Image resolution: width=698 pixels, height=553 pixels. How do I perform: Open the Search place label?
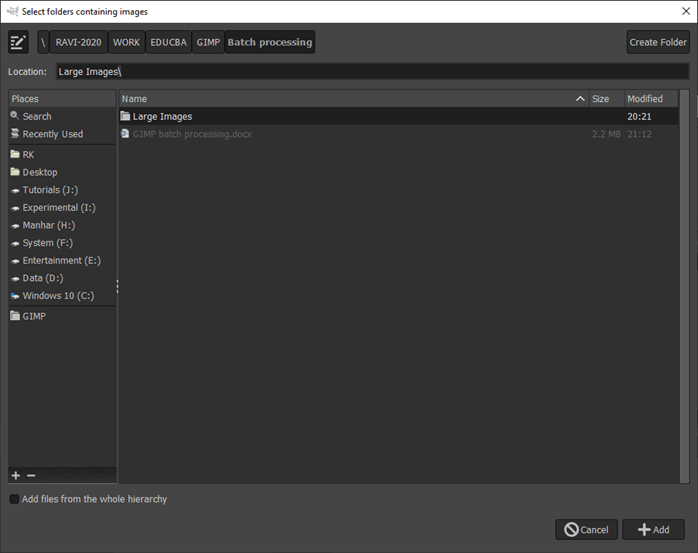37,116
